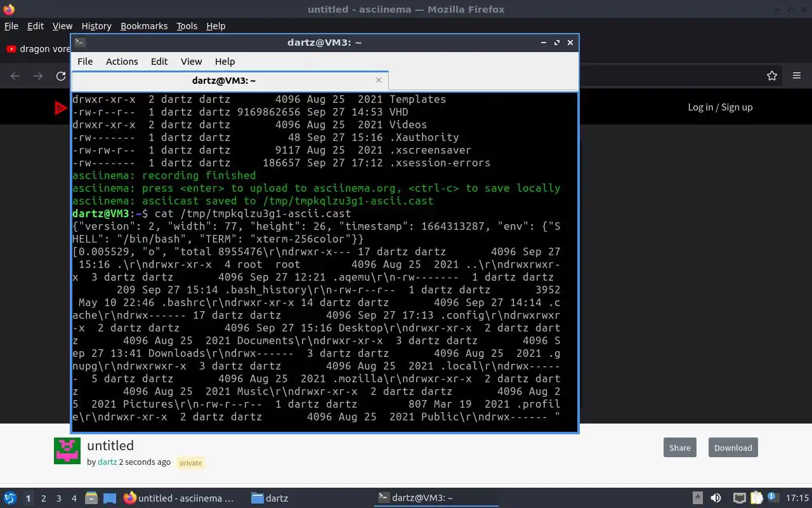
Task: Switch to workspace 2
Action: [44, 498]
